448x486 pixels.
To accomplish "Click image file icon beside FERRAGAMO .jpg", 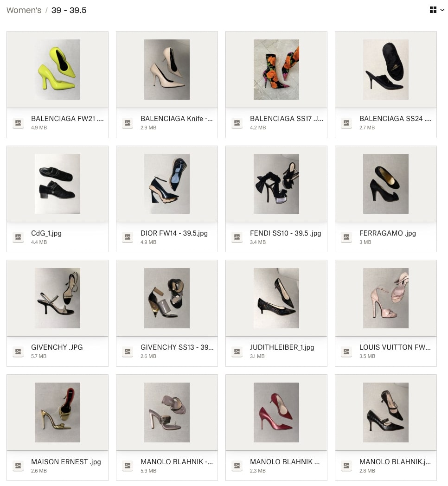I will click(x=346, y=237).
